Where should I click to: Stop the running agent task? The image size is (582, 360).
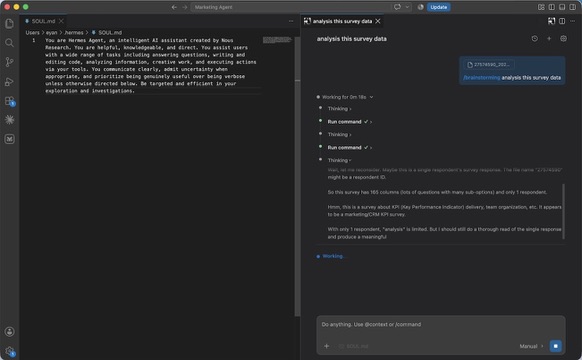(556, 346)
